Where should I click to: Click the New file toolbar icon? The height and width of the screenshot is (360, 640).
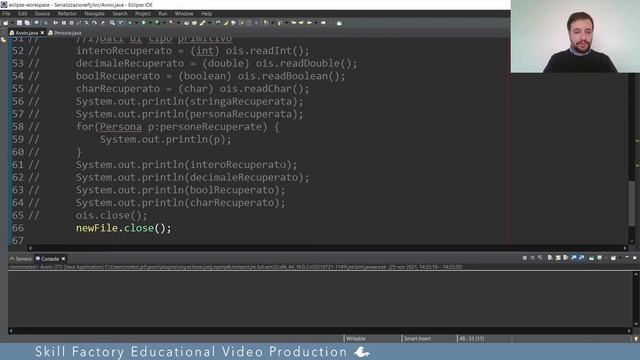point(5,23)
